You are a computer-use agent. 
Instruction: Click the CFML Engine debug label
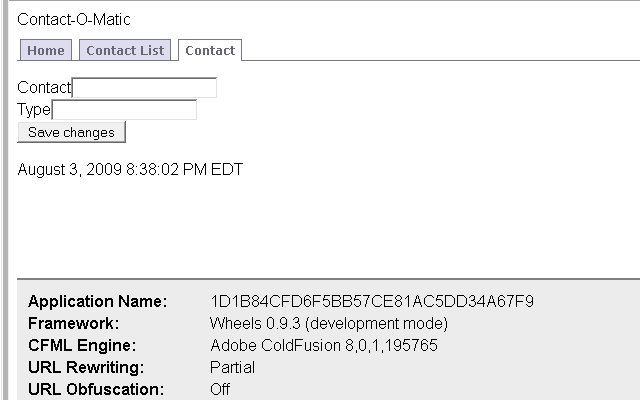(82, 345)
